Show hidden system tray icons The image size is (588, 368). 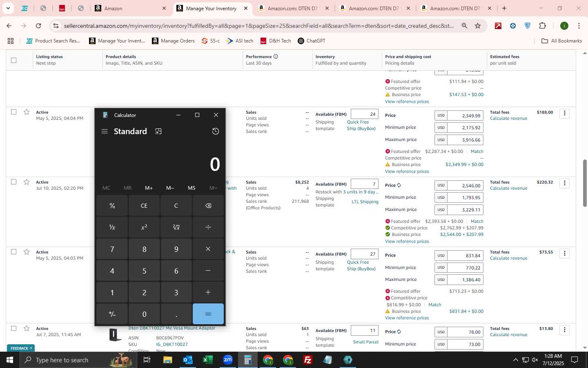[515, 360]
